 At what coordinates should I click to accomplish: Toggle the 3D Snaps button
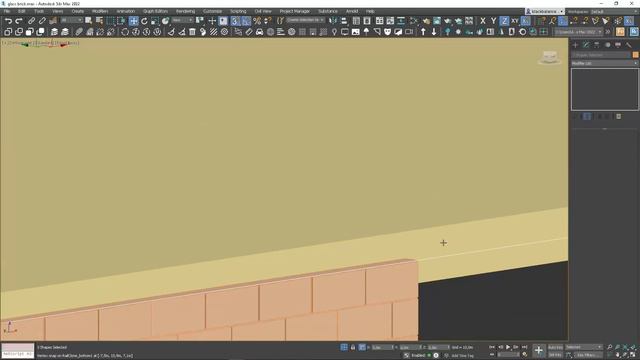pyautogui.click(x=236, y=21)
